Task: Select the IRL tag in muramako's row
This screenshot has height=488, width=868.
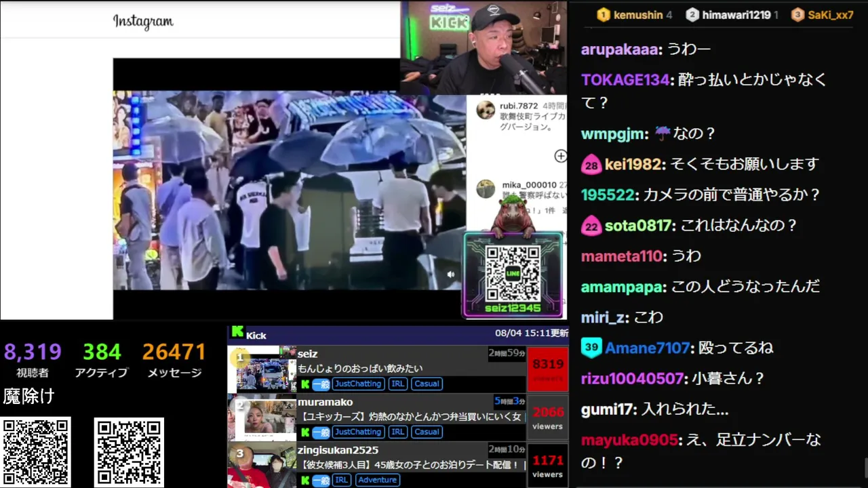Action: pyautogui.click(x=398, y=432)
